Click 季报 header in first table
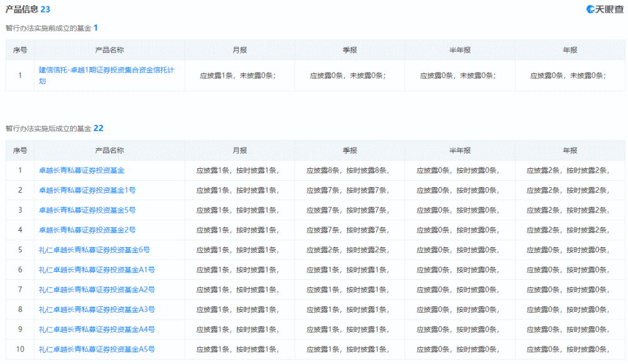Screen dimensions: 628x364 point(350,50)
